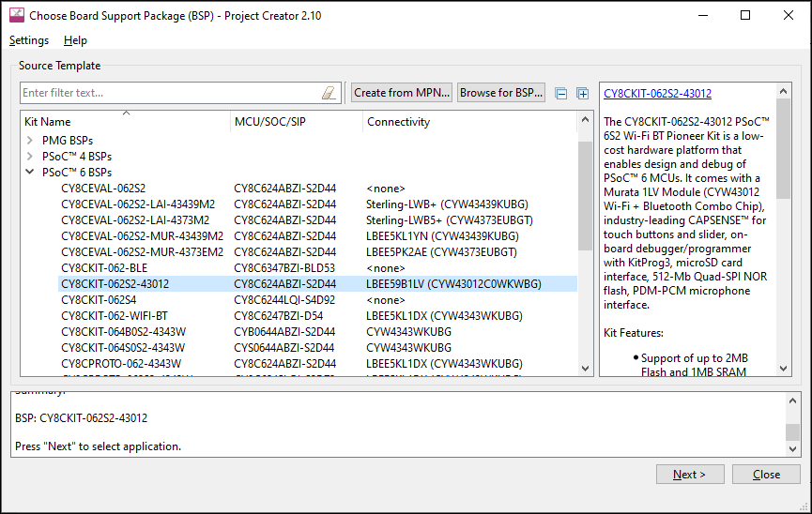This screenshot has width=812, height=514.
Task: Clear filter text with eraser icon
Action: pos(329,93)
